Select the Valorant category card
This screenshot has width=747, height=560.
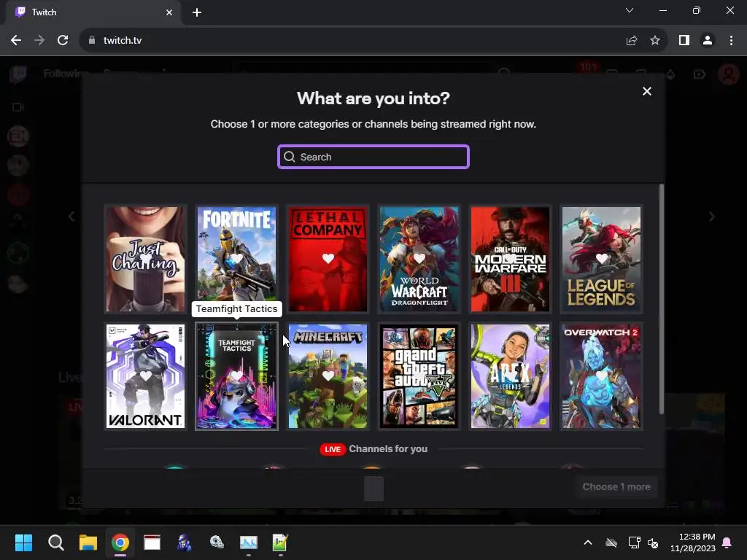[x=145, y=376]
